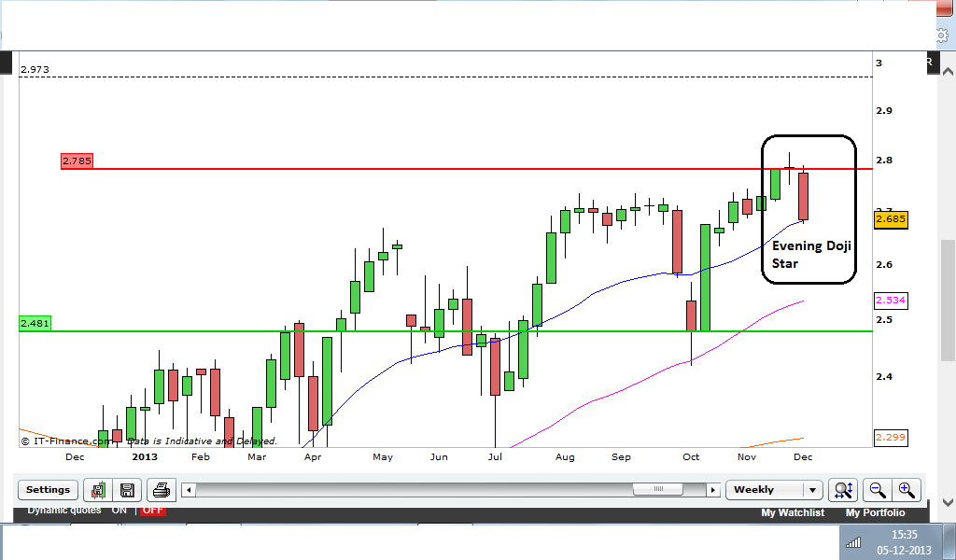
Task: Click the gear icon at top right
Action: pos(943,36)
